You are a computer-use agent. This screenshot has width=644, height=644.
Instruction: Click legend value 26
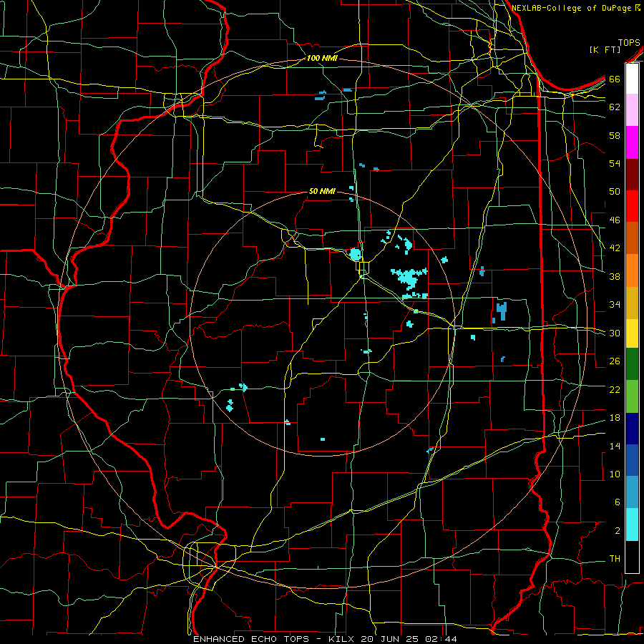click(615, 361)
